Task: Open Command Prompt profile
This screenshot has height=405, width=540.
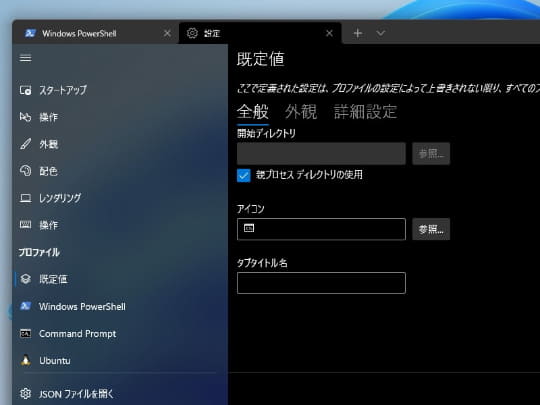Action: (x=120, y=333)
